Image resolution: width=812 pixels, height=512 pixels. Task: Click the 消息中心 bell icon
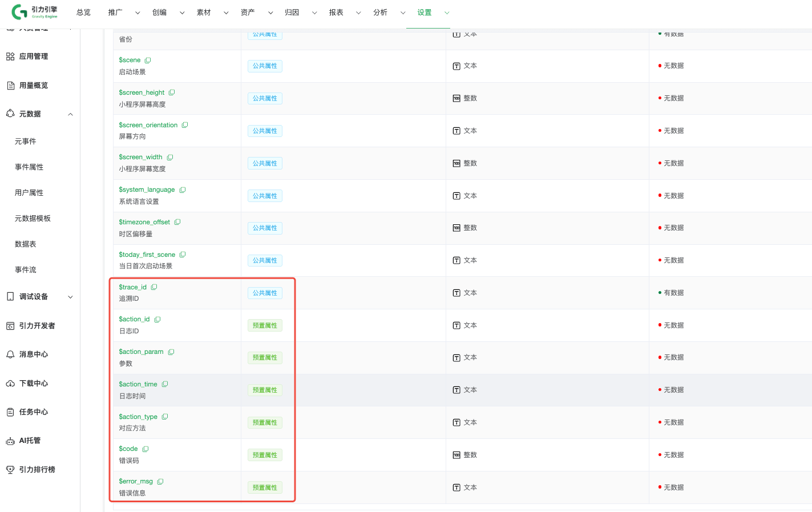(10, 354)
